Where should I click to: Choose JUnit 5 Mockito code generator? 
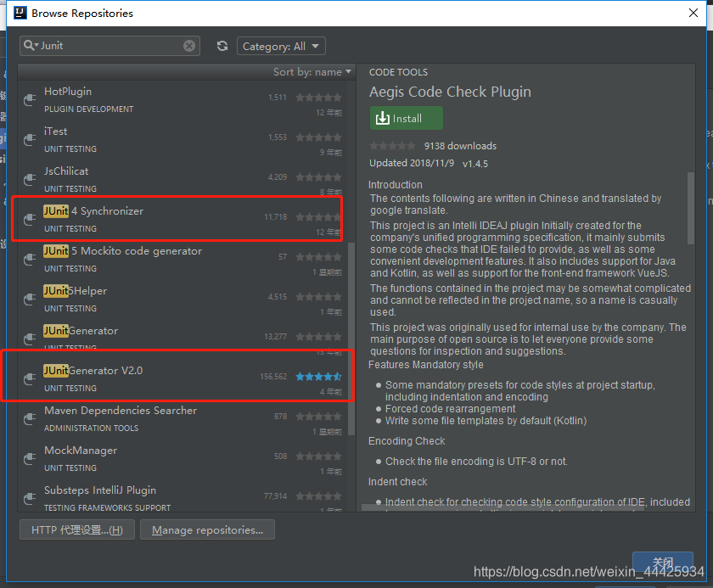123,251
